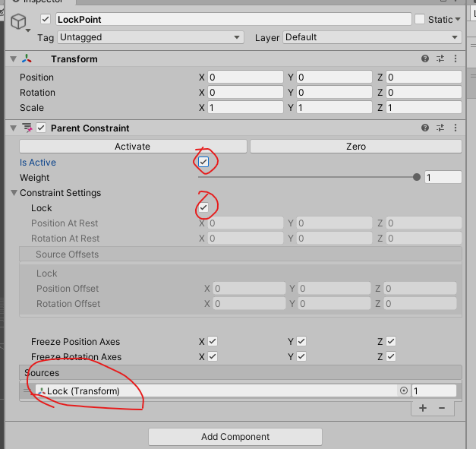
Task: Toggle Freeze Position Axes Y
Action: point(301,341)
